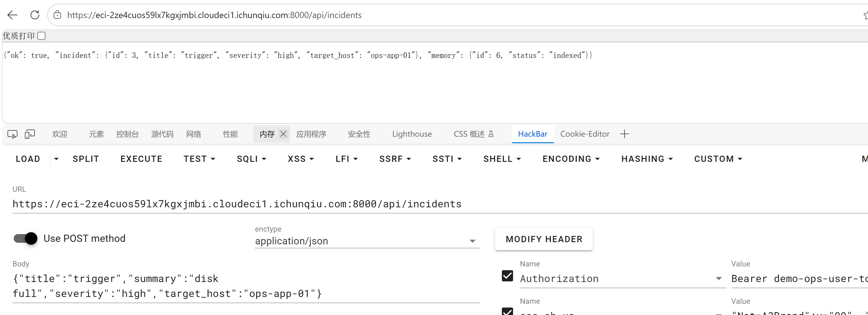This screenshot has height=315, width=868.
Task: Expand the CUSTOM menu
Action: click(x=718, y=159)
